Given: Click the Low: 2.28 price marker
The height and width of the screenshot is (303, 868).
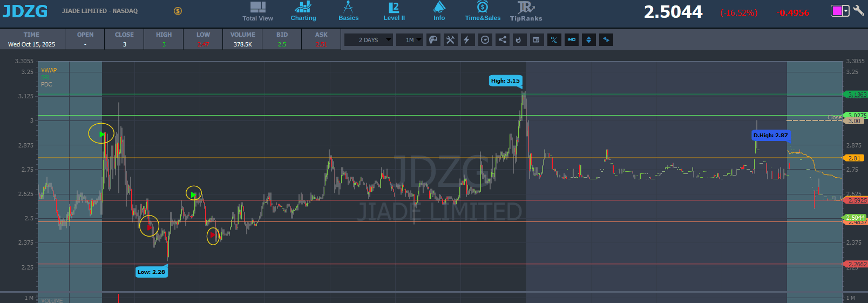Looking at the screenshot, I should [151, 272].
